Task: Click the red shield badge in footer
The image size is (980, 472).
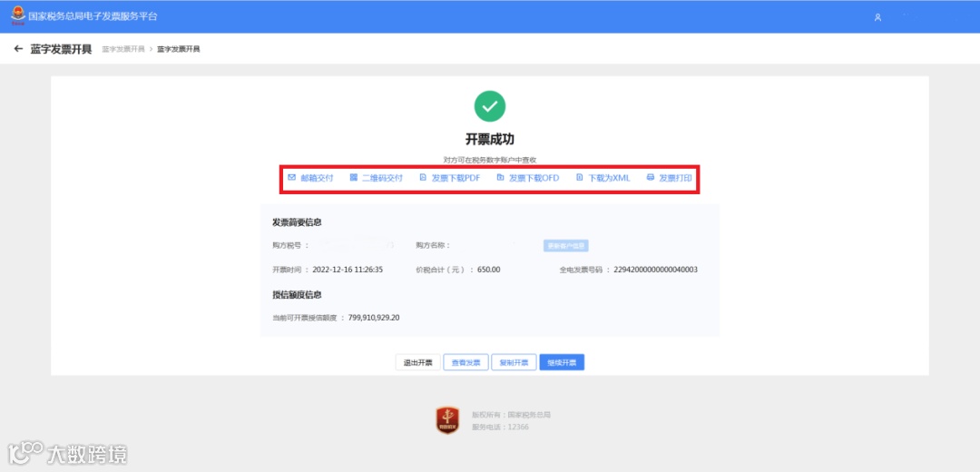Action: pyautogui.click(x=447, y=420)
